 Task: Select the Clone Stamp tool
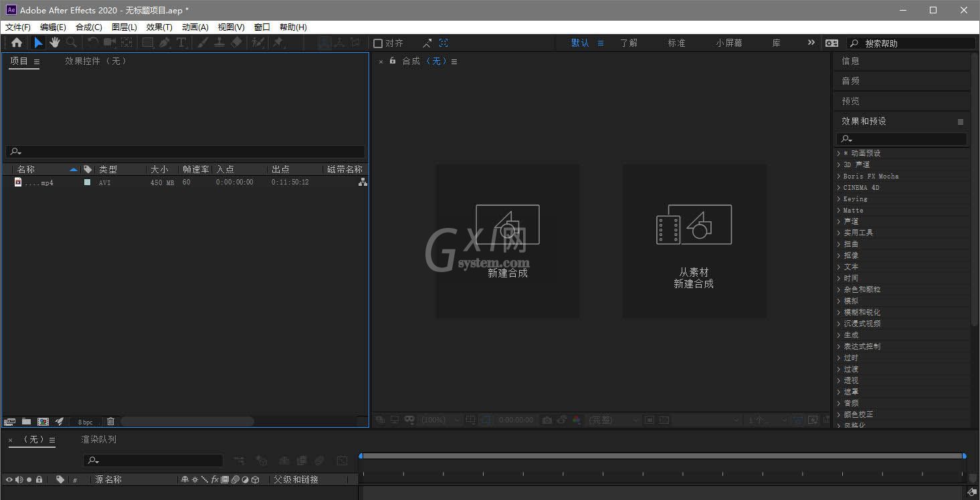(x=219, y=43)
